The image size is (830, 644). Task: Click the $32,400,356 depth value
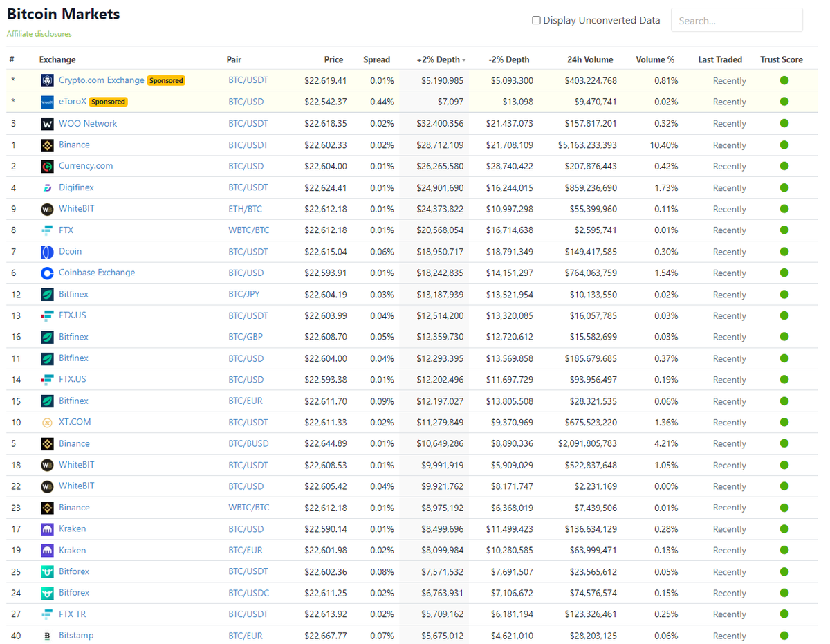439,124
